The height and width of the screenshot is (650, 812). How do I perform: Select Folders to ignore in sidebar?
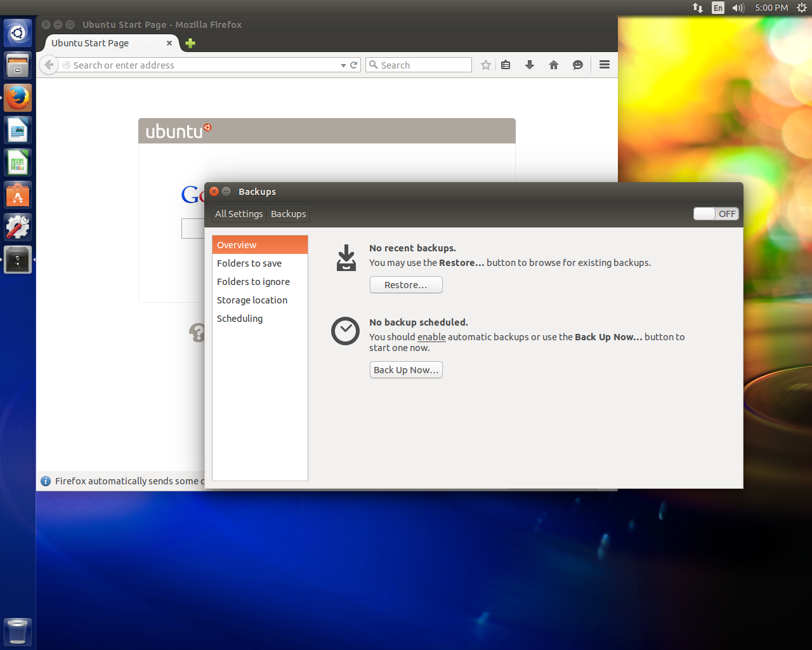pos(260,282)
